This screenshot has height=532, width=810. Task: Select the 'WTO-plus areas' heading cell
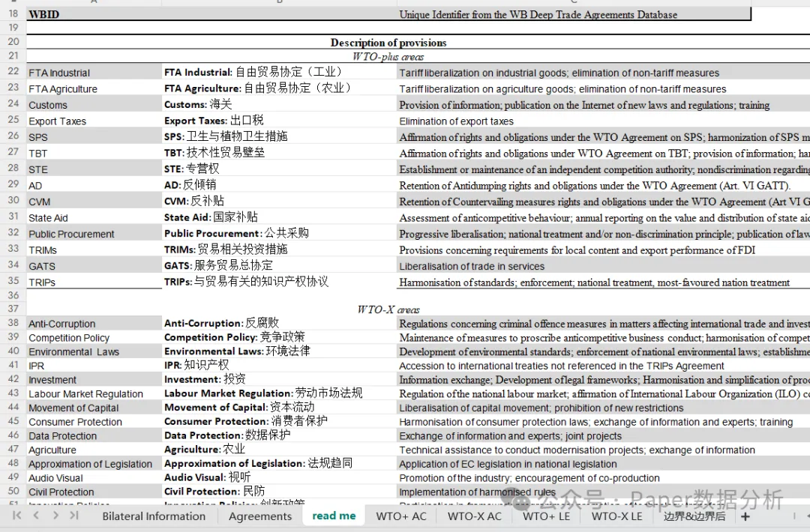[x=388, y=56]
